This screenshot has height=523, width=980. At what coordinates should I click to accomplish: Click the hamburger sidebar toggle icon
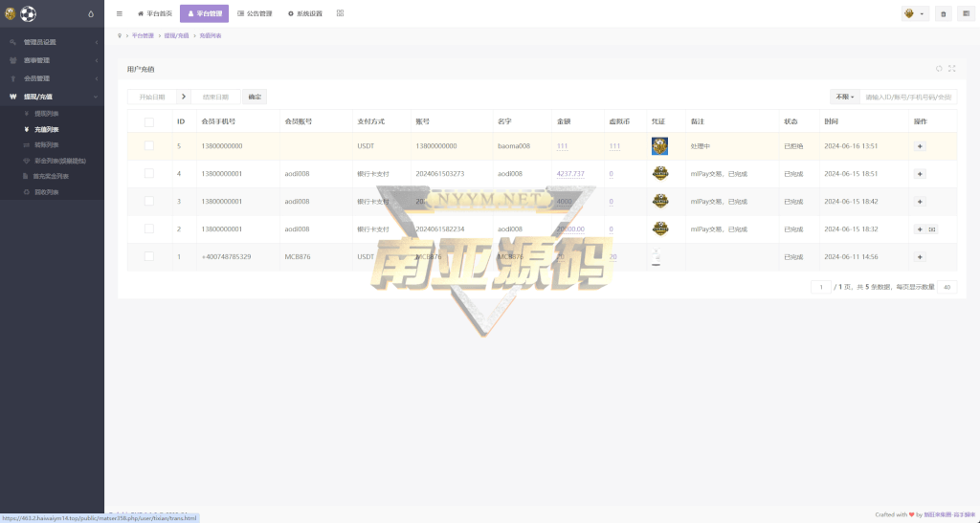(x=120, y=13)
